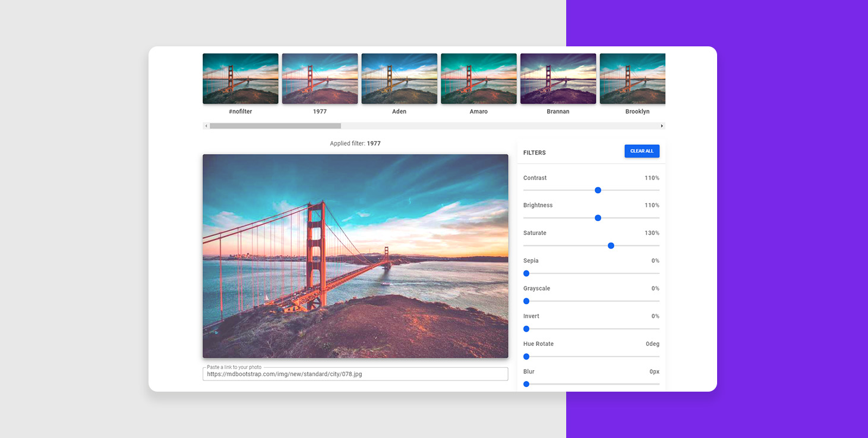Select the #nofilter thumbnail

pyautogui.click(x=240, y=78)
